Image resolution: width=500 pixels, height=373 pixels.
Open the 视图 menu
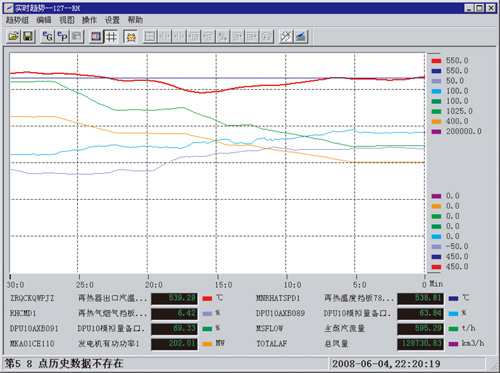pyautogui.click(x=67, y=20)
